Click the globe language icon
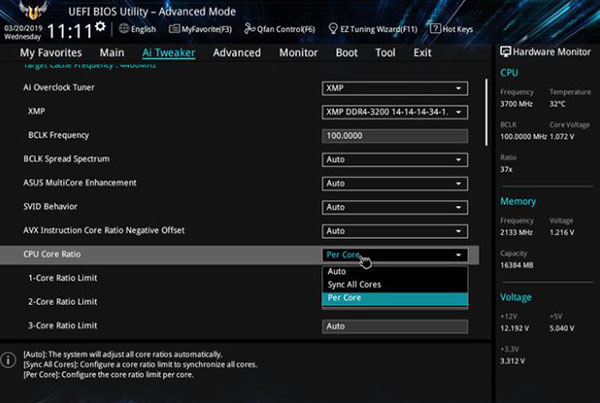This screenshot has height=403, width=600. click(124, 28)
